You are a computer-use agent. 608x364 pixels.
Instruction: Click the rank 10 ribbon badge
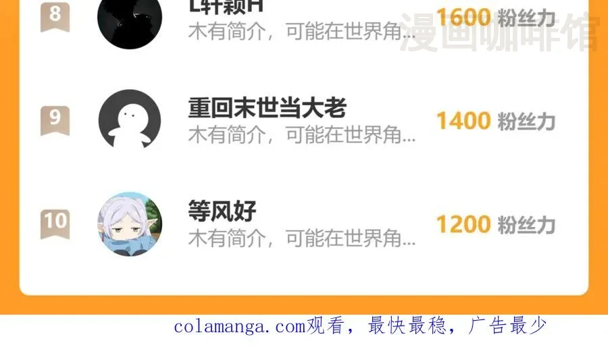pos(55,224)
